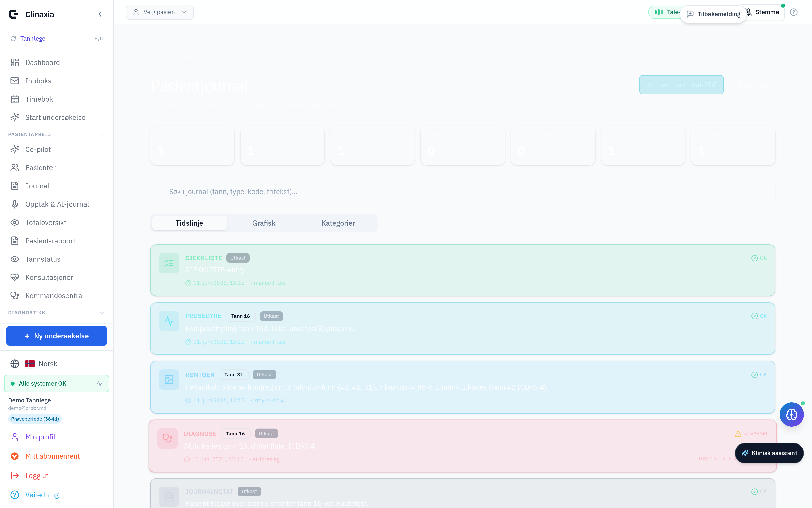Click the help question mark icon in header
The width and height of the screenshot is (812, 508).
[793, 12]
